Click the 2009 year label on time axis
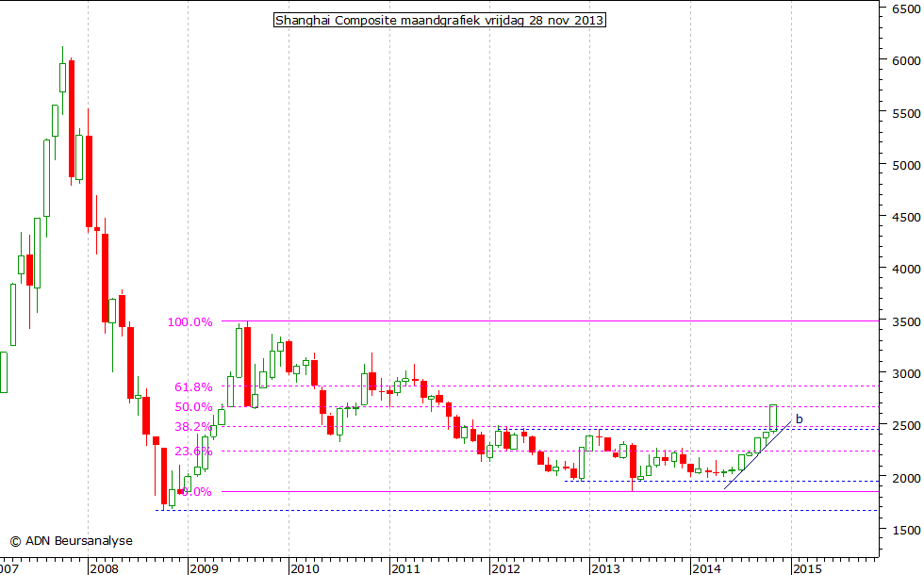The height and width of the screenshot is (575, 924). 205,568
